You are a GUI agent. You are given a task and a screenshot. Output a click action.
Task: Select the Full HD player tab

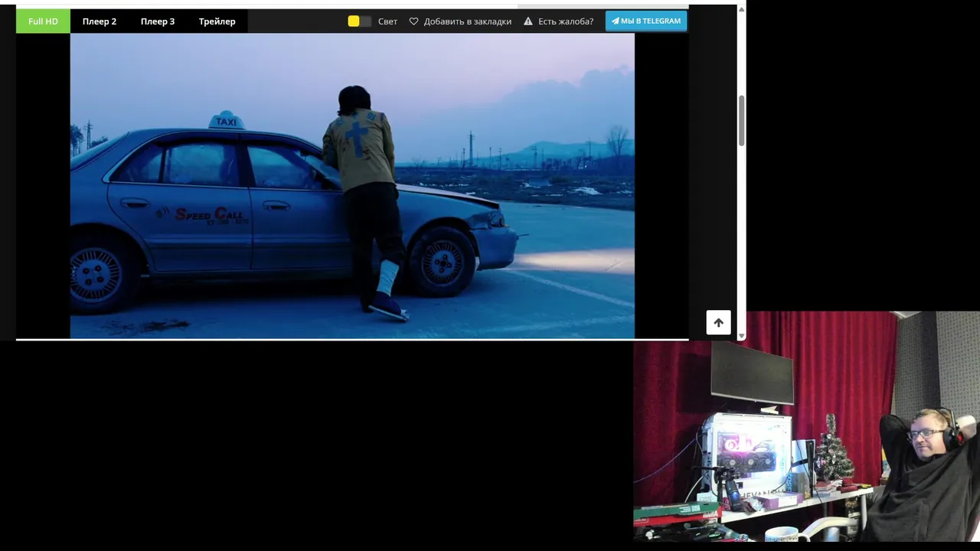click(43, 21)
